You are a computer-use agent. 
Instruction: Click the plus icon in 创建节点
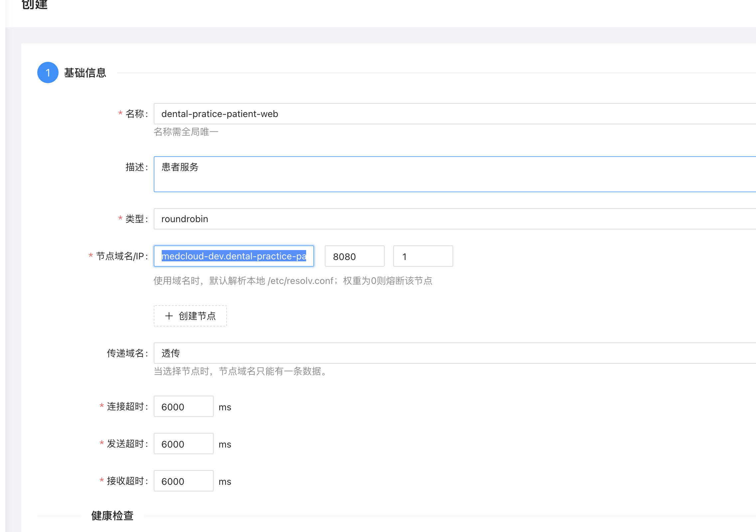coord(169,316)
